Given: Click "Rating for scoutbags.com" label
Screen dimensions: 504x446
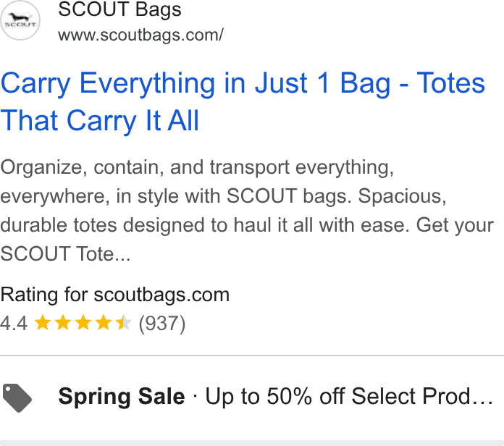Looking at the screenshot, I should [x=115, y=295].
